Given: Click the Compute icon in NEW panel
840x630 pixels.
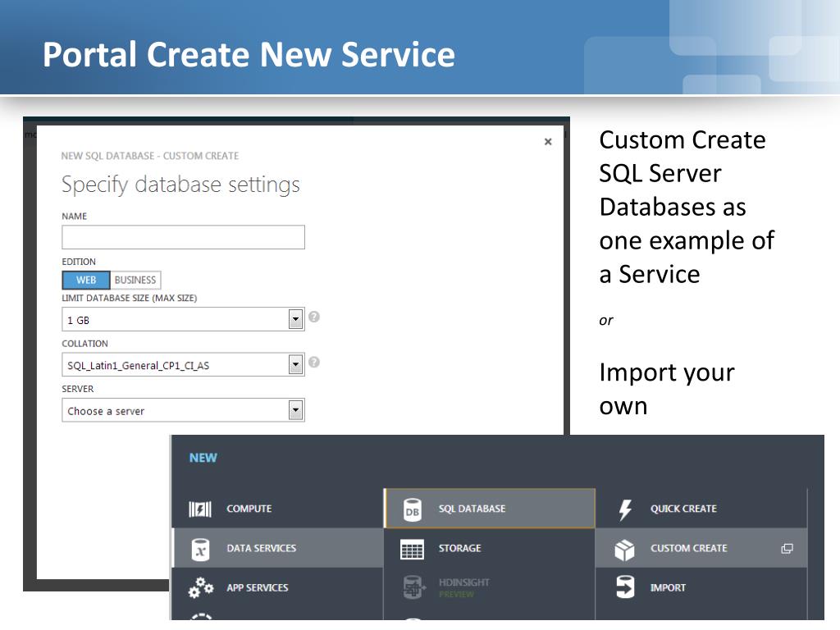Looking at the screenshot, I should click(x=200, y=509).
